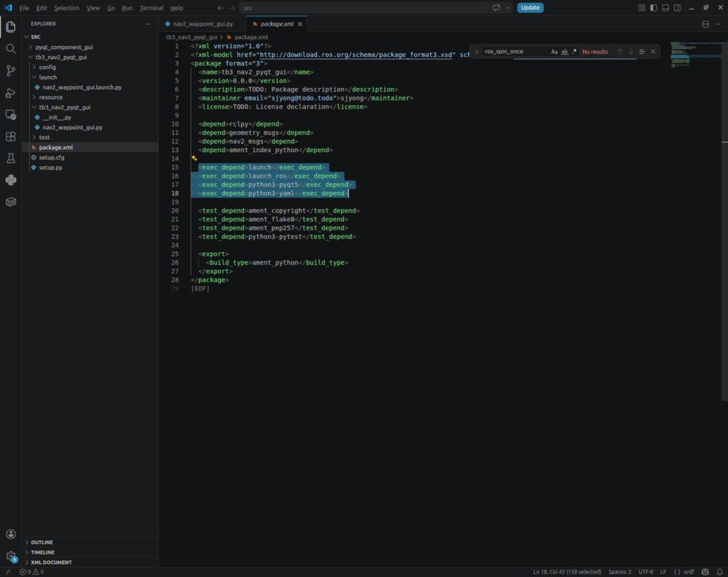Viewport: 728px width, 577px height.
Task: Open the Accounts icon in activity bar
Action: click(11, 534)
